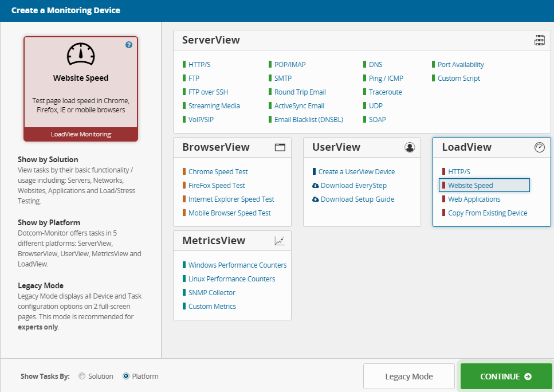Click the Create a Monitoring Device title
This screenshot has width=554, height=392.
(x=66, y=10)
